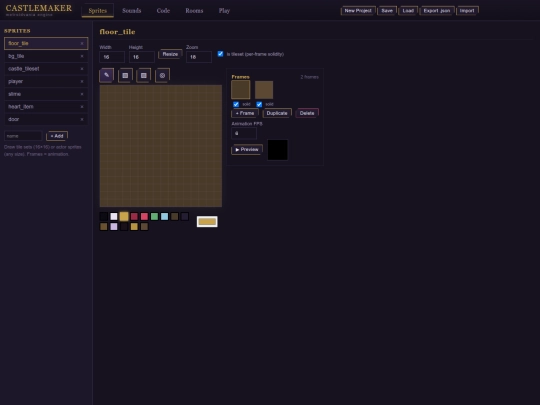This screenshot has width=540, height=405.
Task: Delete the door sprite via its x icon
Action: 82,120
